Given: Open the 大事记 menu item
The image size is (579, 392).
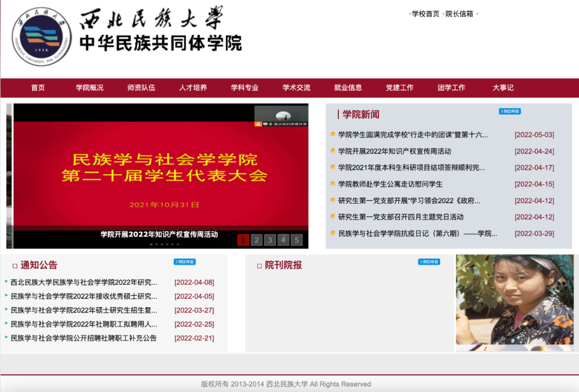Looking at the screenshot, I should (503, 87).
